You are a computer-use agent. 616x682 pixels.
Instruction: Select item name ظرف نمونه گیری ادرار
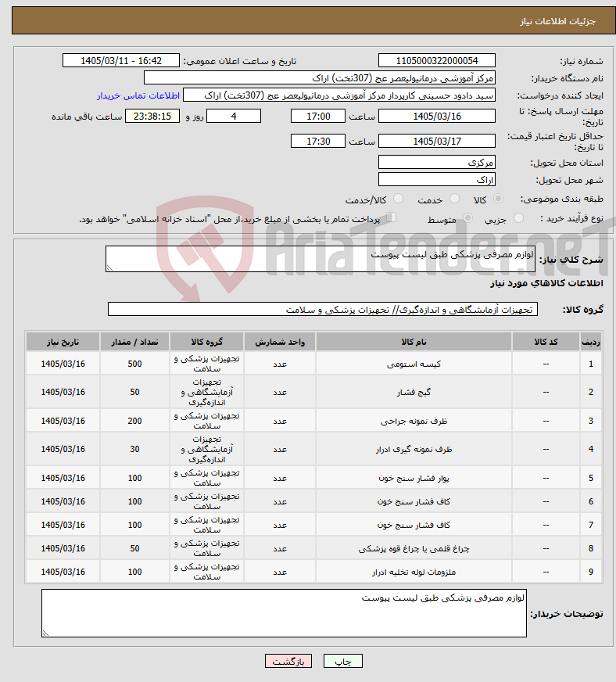coord(414,449)
